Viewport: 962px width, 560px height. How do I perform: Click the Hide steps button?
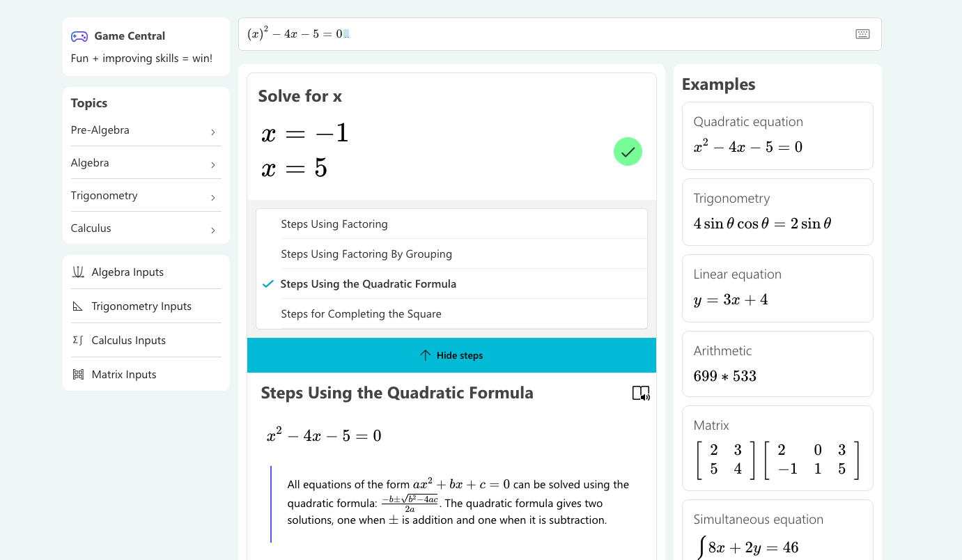pyautogui.click(x=451, y=355)
